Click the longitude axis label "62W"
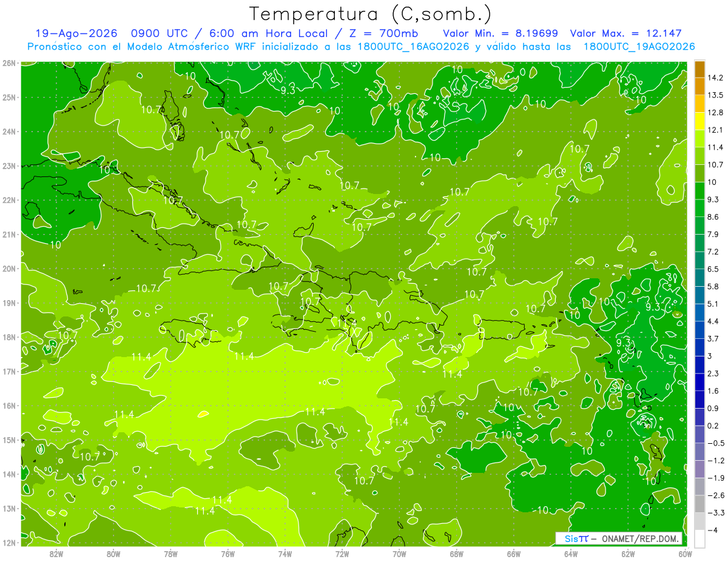The height and width of the screenshot is (562, 728). pyautogui.click(x=628, y=554)
